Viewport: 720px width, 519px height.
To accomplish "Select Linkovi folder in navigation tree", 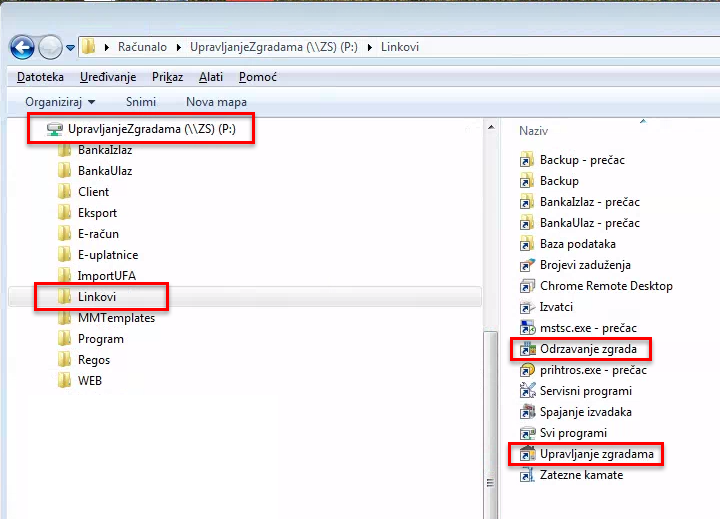I will (97, 297).
